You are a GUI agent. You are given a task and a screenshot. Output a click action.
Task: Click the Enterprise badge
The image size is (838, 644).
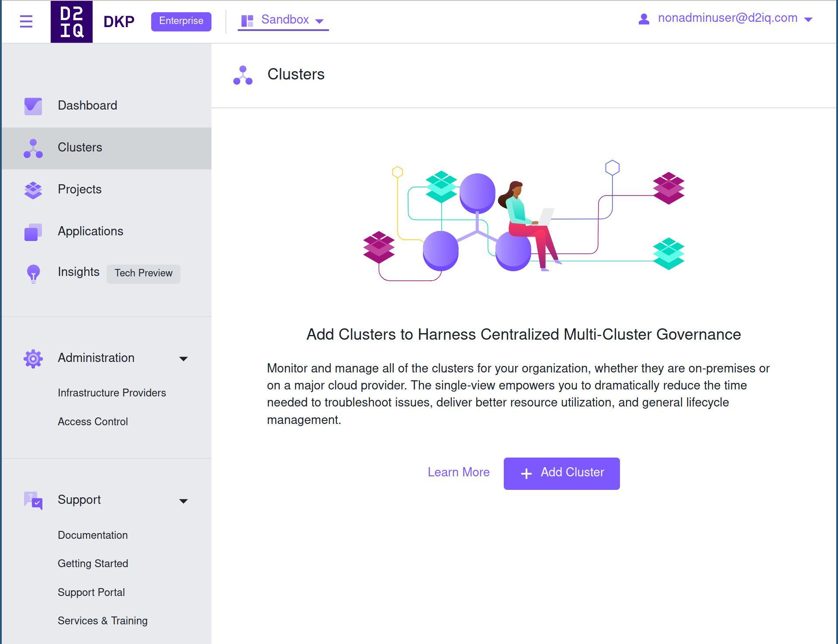click(181, 21)
